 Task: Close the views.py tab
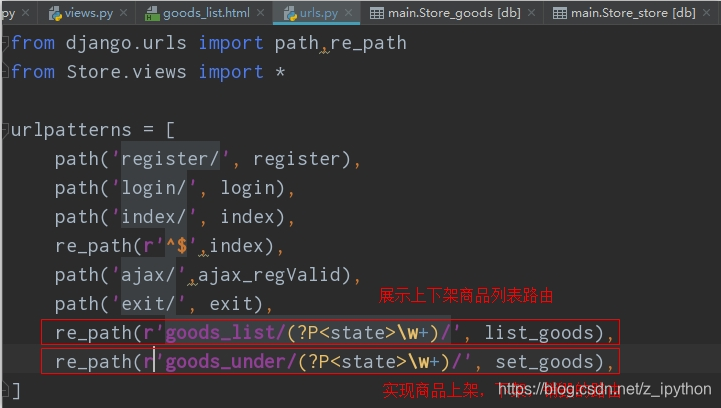click(x=123, y=13)
